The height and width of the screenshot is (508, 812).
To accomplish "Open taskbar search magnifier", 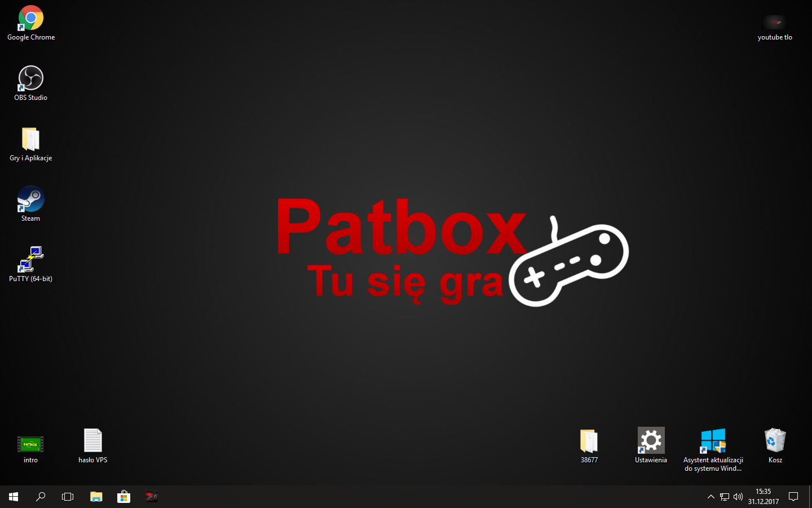I will click(41, 497).
